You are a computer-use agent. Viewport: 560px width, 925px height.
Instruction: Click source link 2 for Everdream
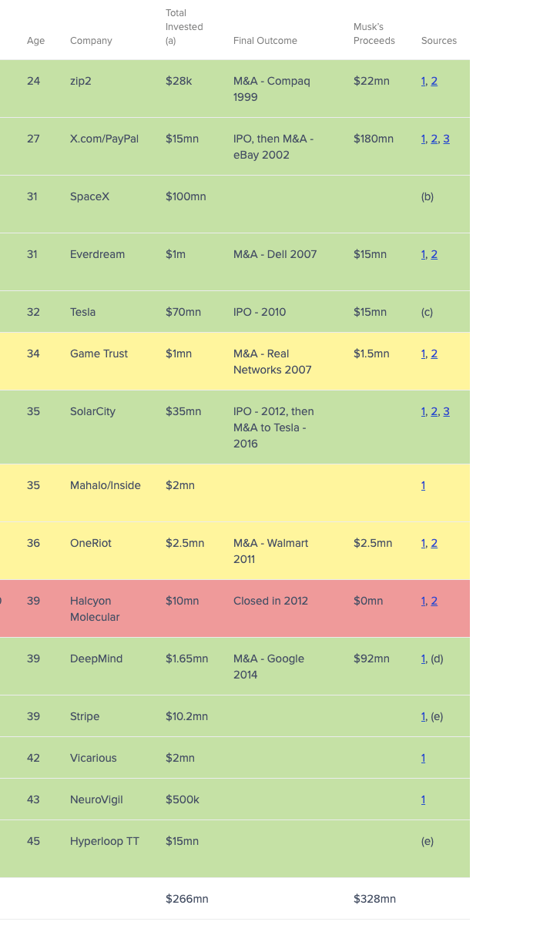point(434,254)
